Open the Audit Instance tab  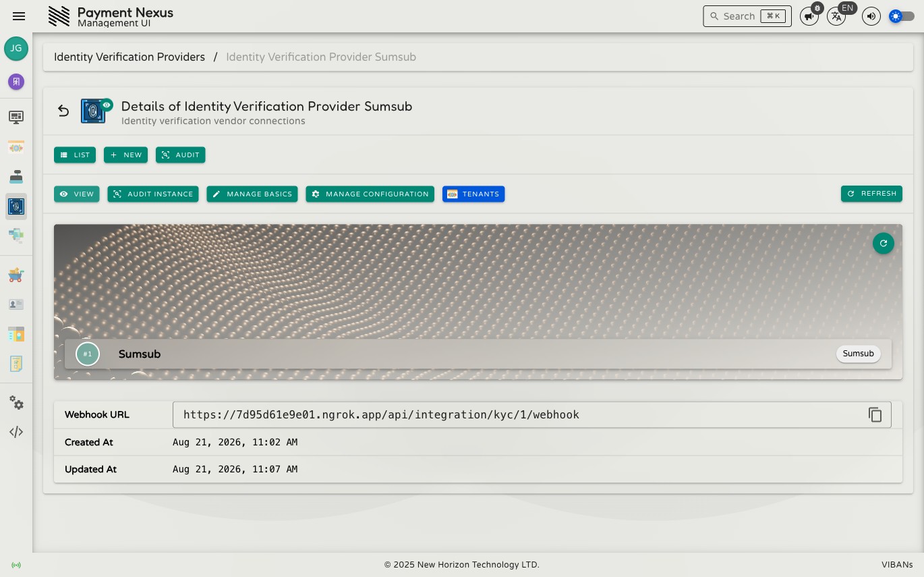[x=153, y=194]
